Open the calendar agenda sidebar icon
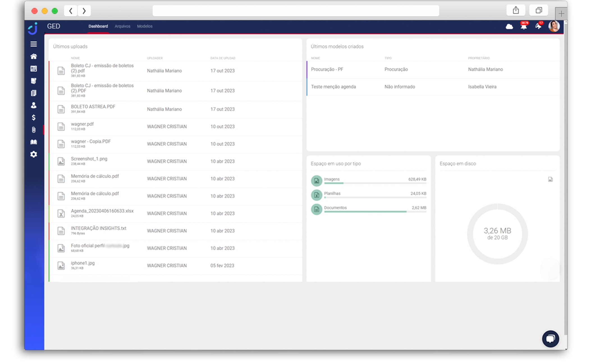Screen dimensions: 593x364 point(33,69)
